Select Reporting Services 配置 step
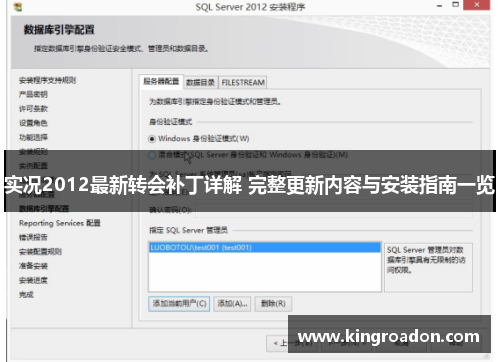The height and width of the screenshot is (362, 500). click(x=60, y=223)
